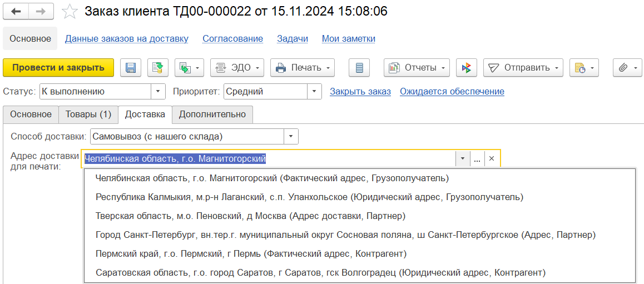Screen dimensions: 644x284
Task: Add order to favorites with star icon
Action: [70, 12]
